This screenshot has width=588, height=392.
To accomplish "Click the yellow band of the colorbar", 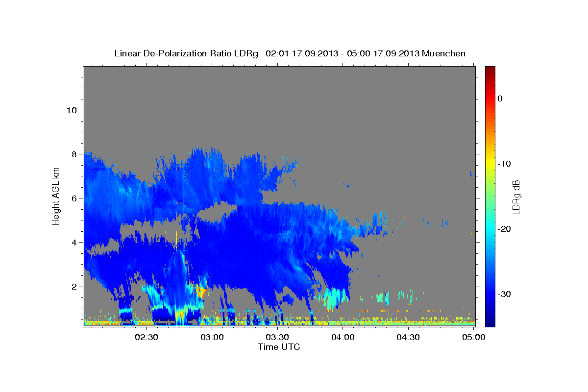I will click(490, 164).
